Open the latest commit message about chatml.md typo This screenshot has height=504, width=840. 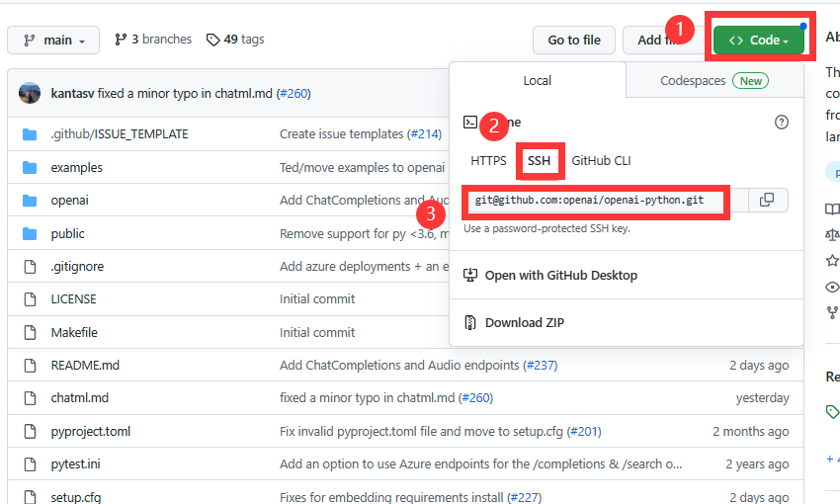(x=185, y=94)
